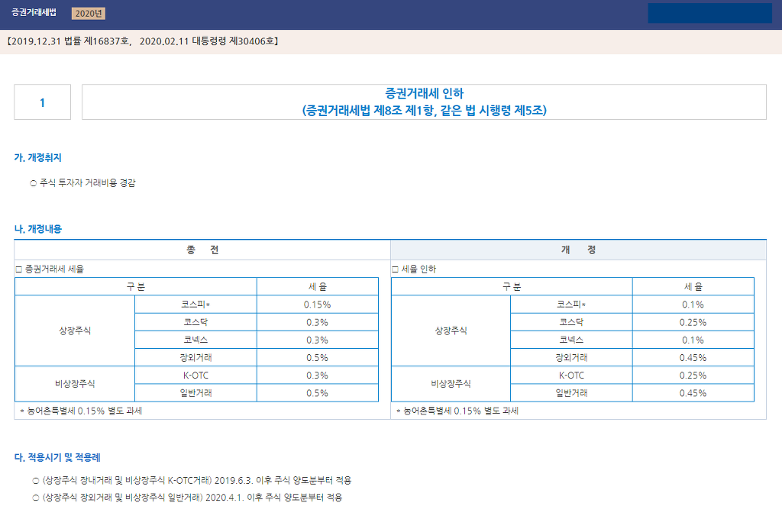782x532 pixels.
Task: Click the 0.5% rate in 종전 장외거래 row
Action: point(318,357)
